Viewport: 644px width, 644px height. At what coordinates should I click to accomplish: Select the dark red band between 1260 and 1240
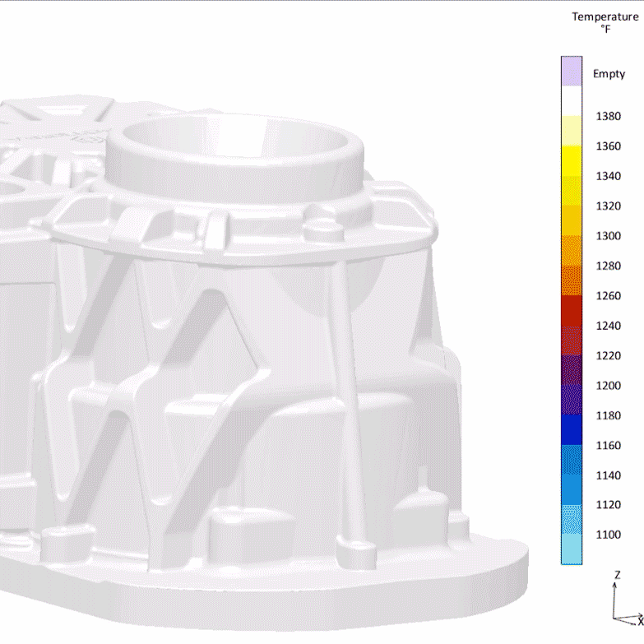[x=572, y=311]
